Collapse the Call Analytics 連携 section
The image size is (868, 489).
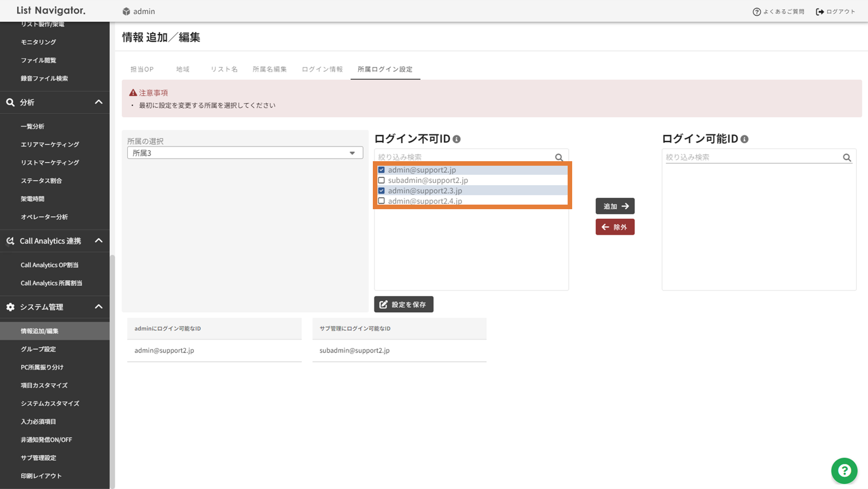(x=98, y=241)
